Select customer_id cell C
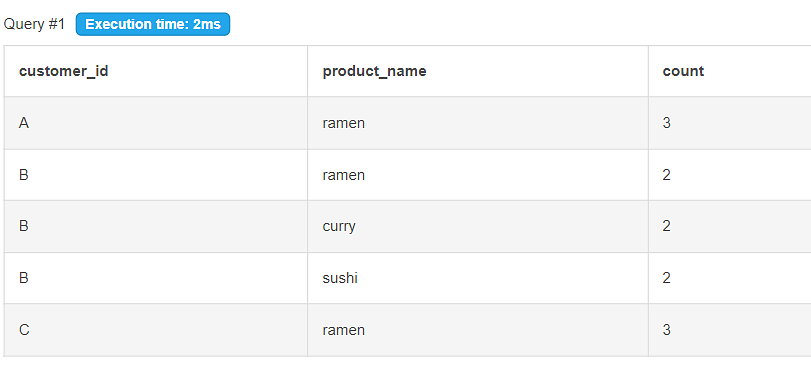The image size is (811, 370). pyautogui.click(x=156, y=330)
